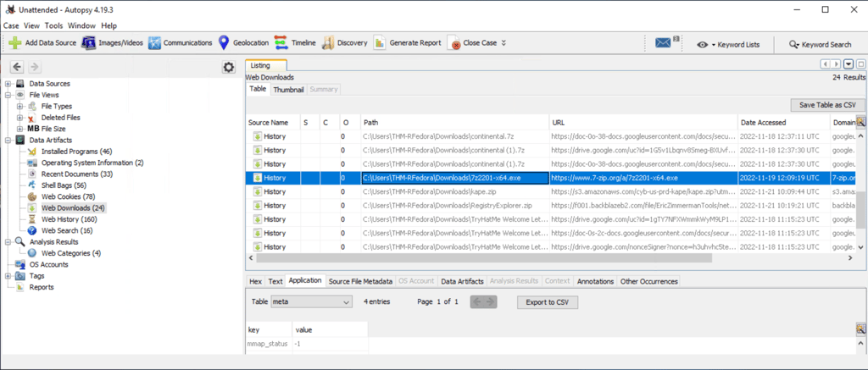This screenshot has height=370, width=868.
Task: Open the Keyword Search dropdown
Action: point(821,44)
